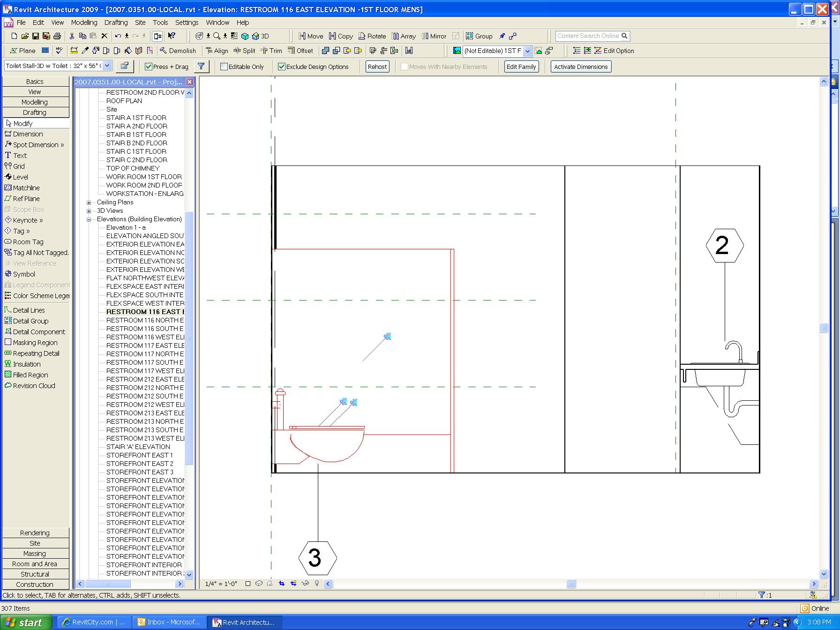Click the Pin position icon
The width and height of the screenshot is (840, 630).
click(502, 36)
